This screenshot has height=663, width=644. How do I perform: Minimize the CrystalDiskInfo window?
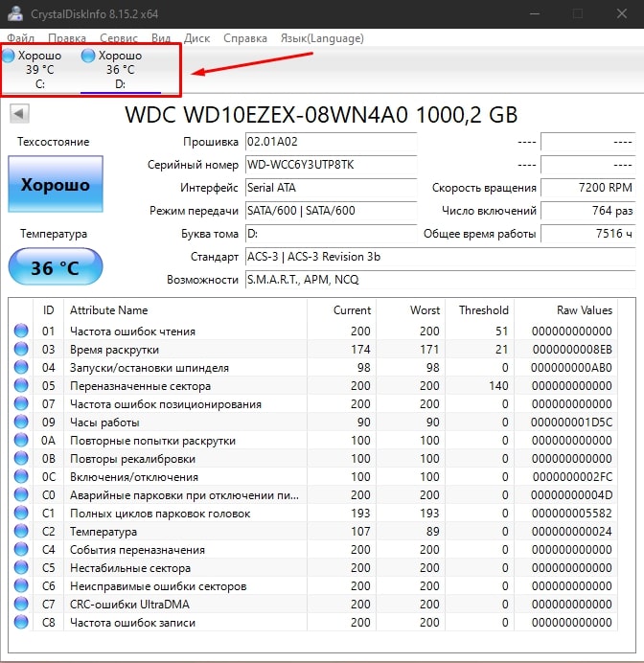click(535, 13)
